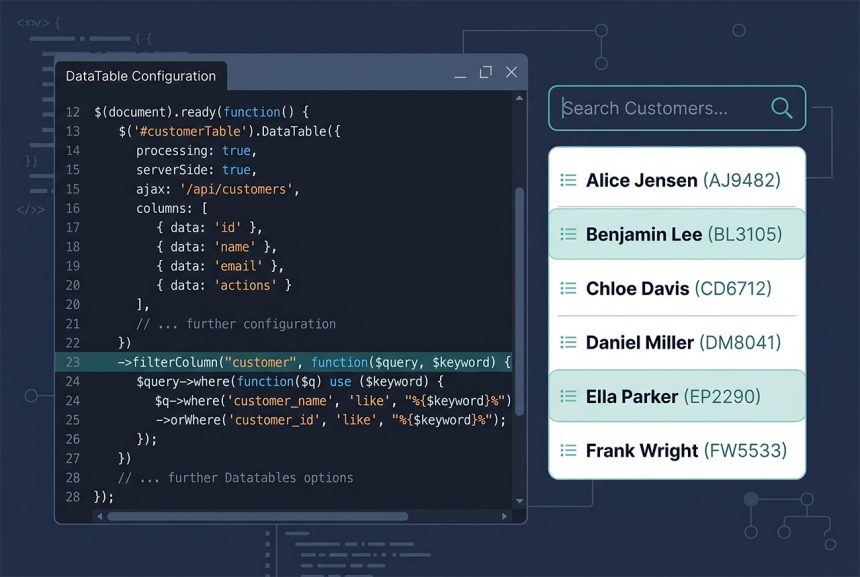The height and width of the screenshot is (577, 860).
Task: Click the 'processing: true' line
Action: [196, 150]
